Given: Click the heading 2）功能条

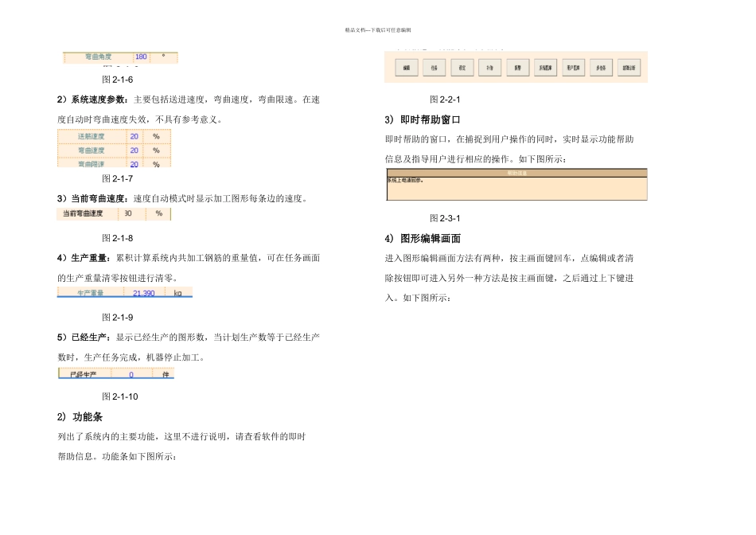Looking at the screenshot, I should coord(80,417).
